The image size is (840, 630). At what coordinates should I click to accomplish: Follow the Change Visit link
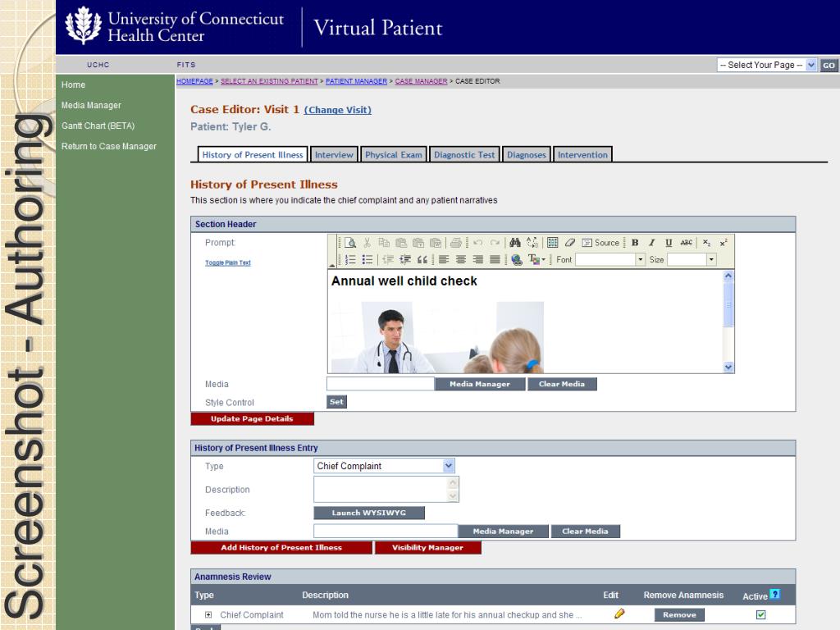pyautogui.click(x=337, y=110)
